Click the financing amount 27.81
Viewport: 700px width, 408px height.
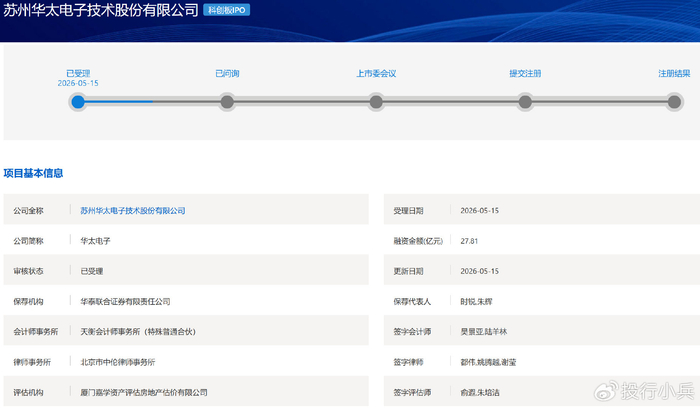click(x=469, y=241)
